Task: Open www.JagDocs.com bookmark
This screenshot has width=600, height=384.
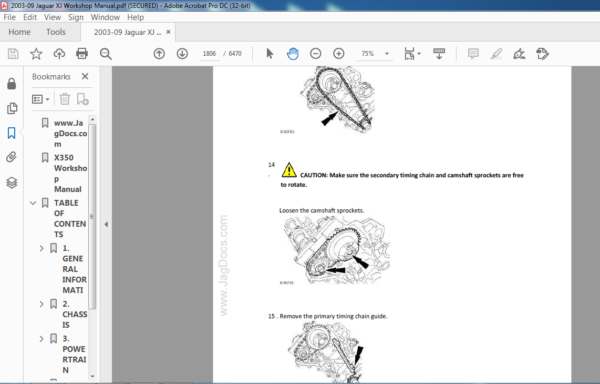Action: point(70,133)
